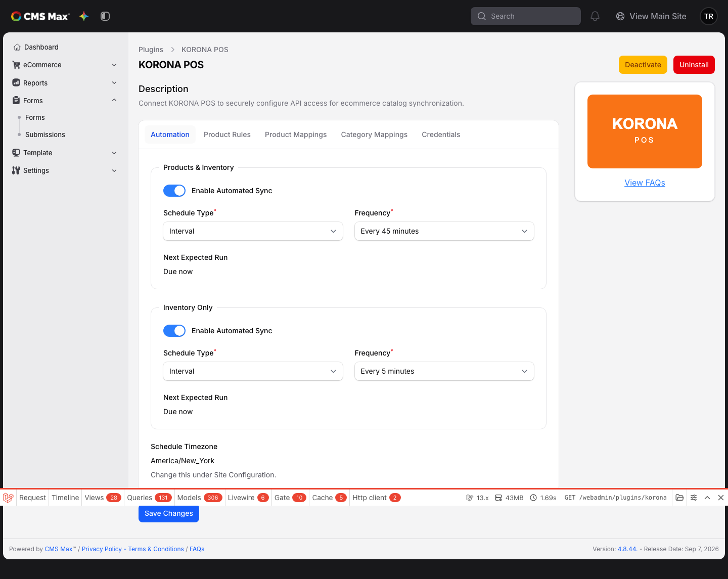Open the Privacy Policy footer link
The height and width of the screenshot is (579, 728).
click(x=102, y=549)
